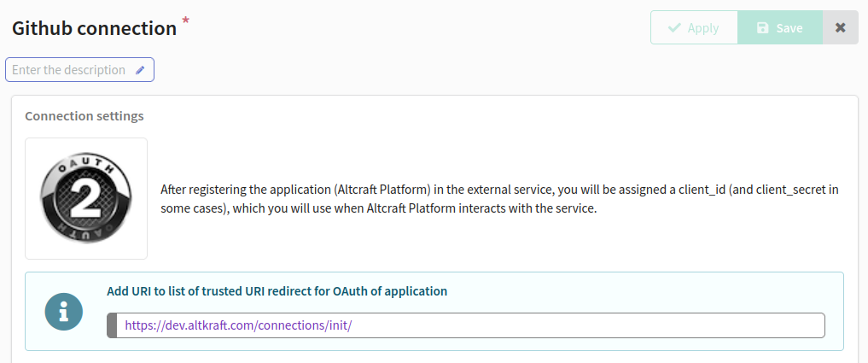Close the connection editor with the X

coord(841,27)
